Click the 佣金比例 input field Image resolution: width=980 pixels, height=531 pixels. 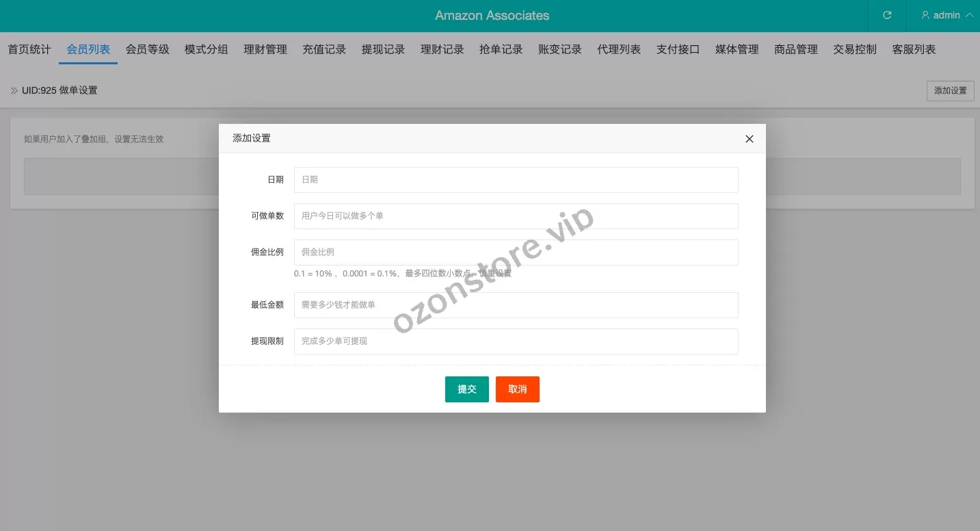516,252
